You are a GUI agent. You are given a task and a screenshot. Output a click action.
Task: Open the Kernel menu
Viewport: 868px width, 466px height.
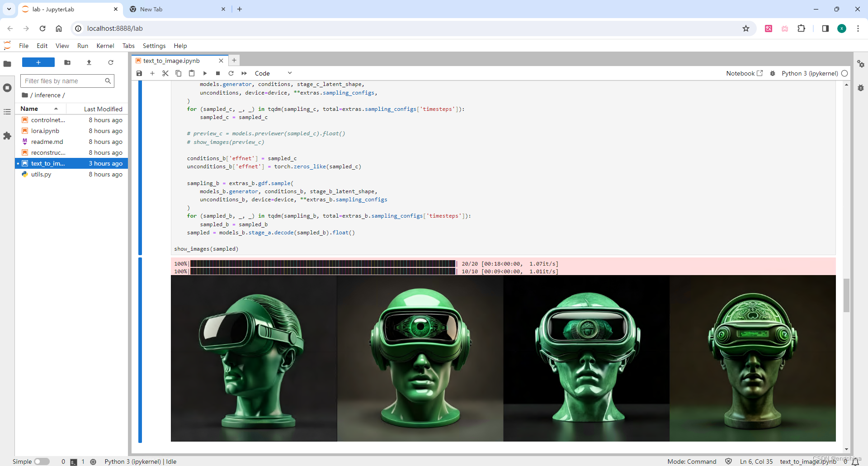(x=105, y=46)
